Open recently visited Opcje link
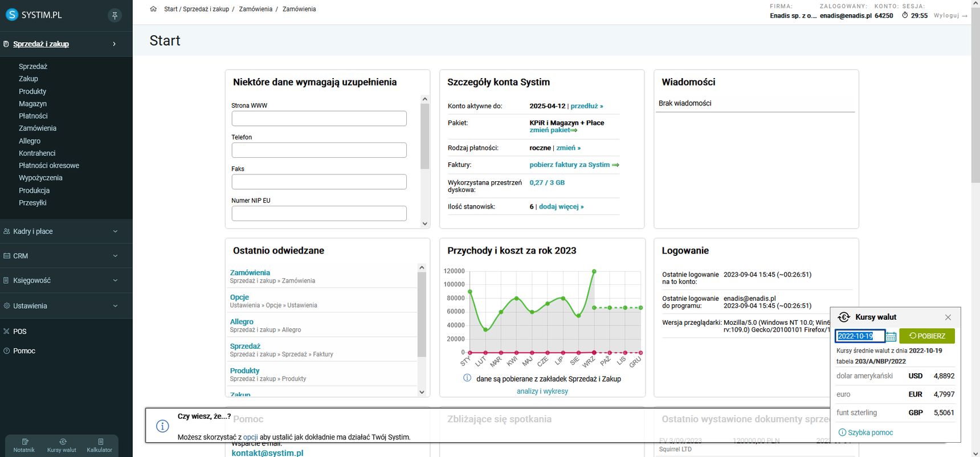The image size is (980, 457). [x=239, y=297]
